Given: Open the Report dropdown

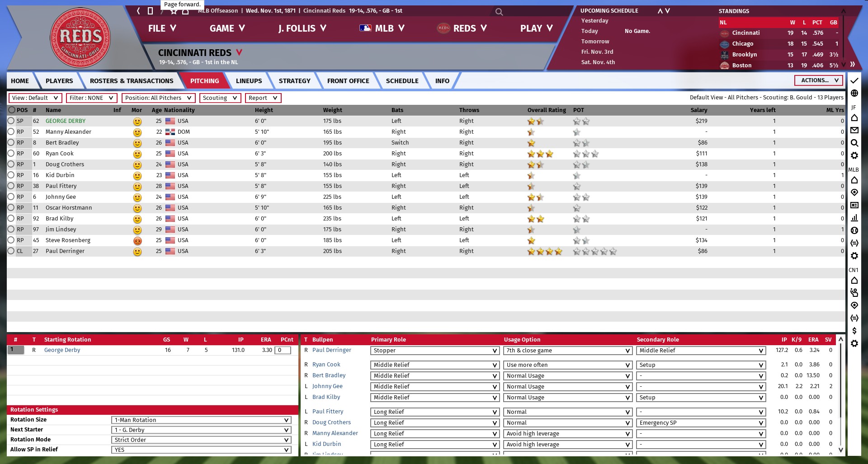Looking at the screenshot, I should click(x=263, y=98).
